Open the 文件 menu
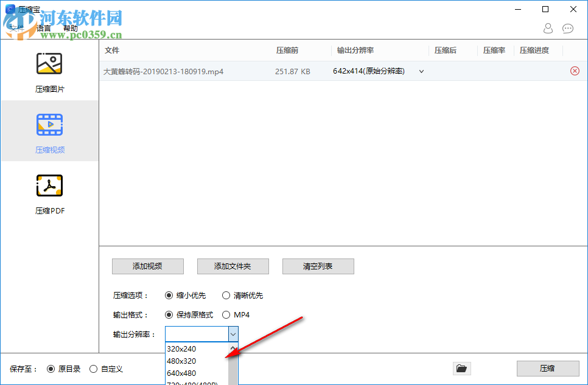This screenshot has height=385, width=588. [17, 28]
